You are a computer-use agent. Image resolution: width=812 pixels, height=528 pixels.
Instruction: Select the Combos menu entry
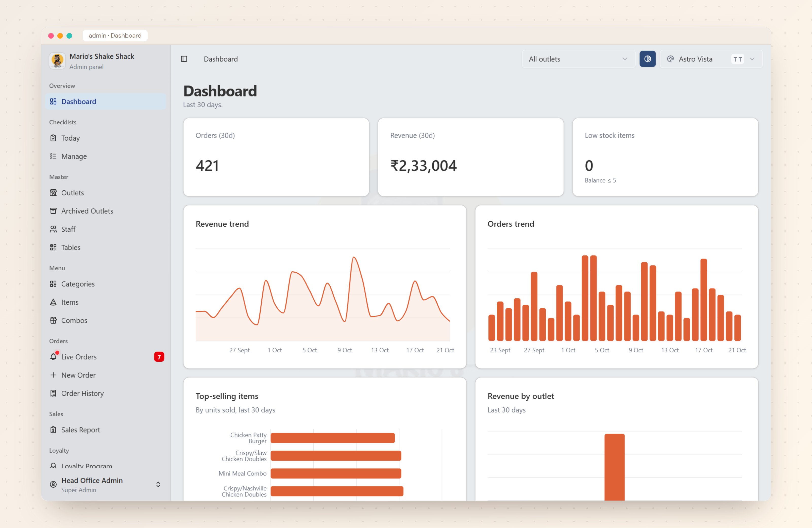[x=105, y=321]
